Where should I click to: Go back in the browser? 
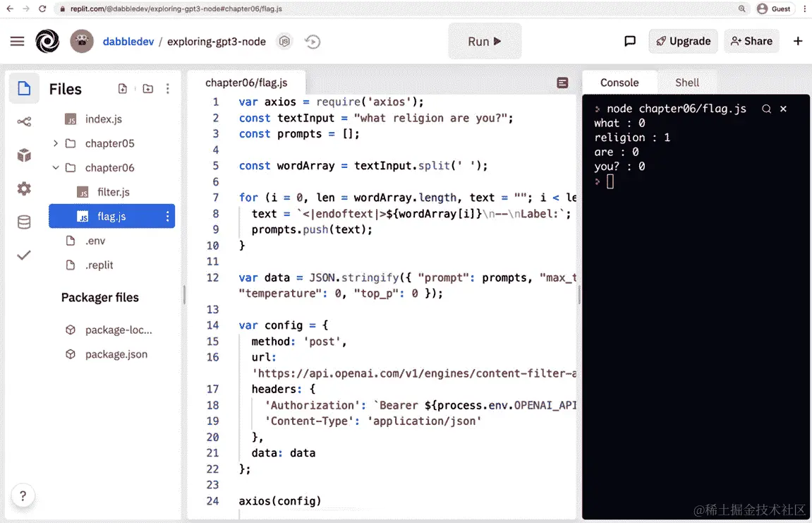[x=10, y=8]
